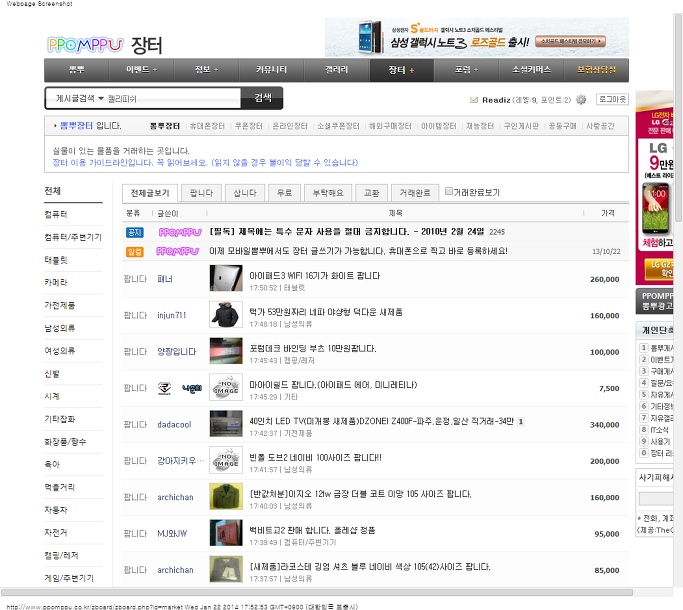Open the 갤러리 top navigation item
Viewport: 683px width, 610px height.
[x=336, y=70]
